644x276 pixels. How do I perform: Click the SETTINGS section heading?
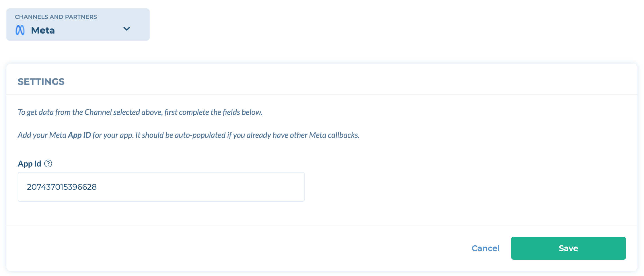click(41, 82)
